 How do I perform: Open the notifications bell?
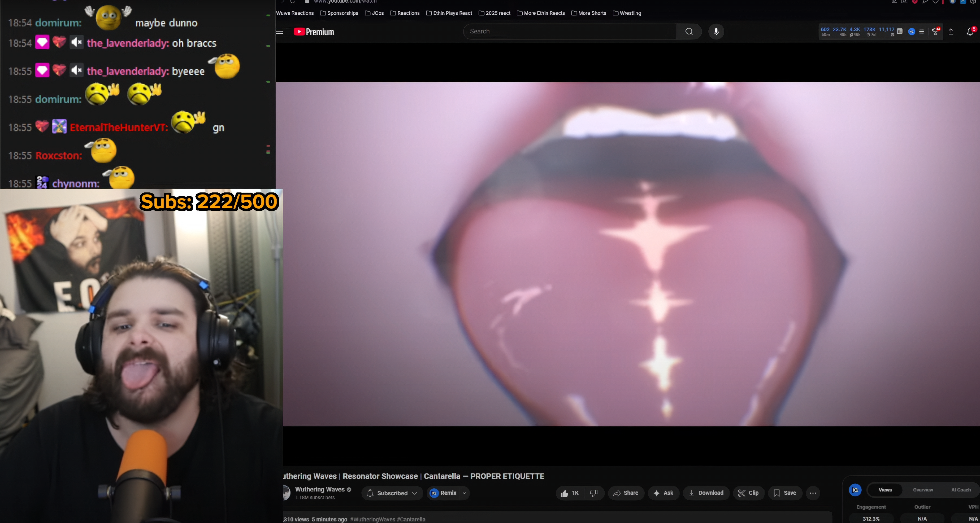click(x=970, y=32)
